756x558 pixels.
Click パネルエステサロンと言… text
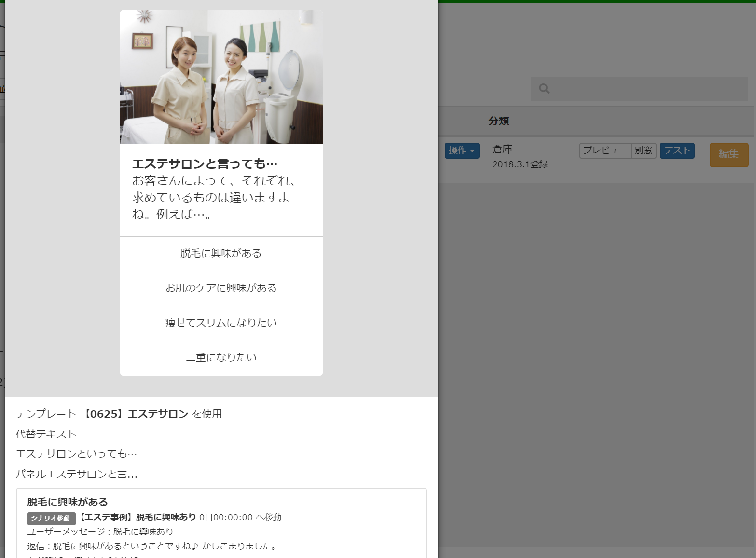(x=76, y=474)
